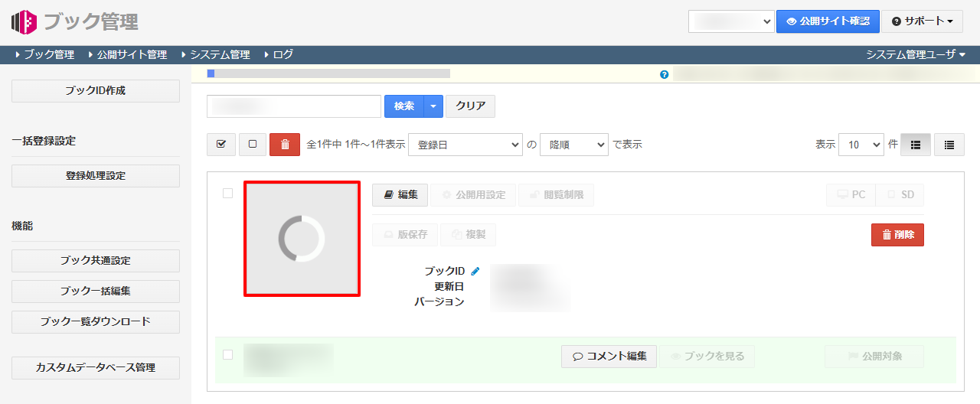The image size is (980, 404).
Task: Tick the checkbox in the green comment row
Action: click(x=227, y=354)
